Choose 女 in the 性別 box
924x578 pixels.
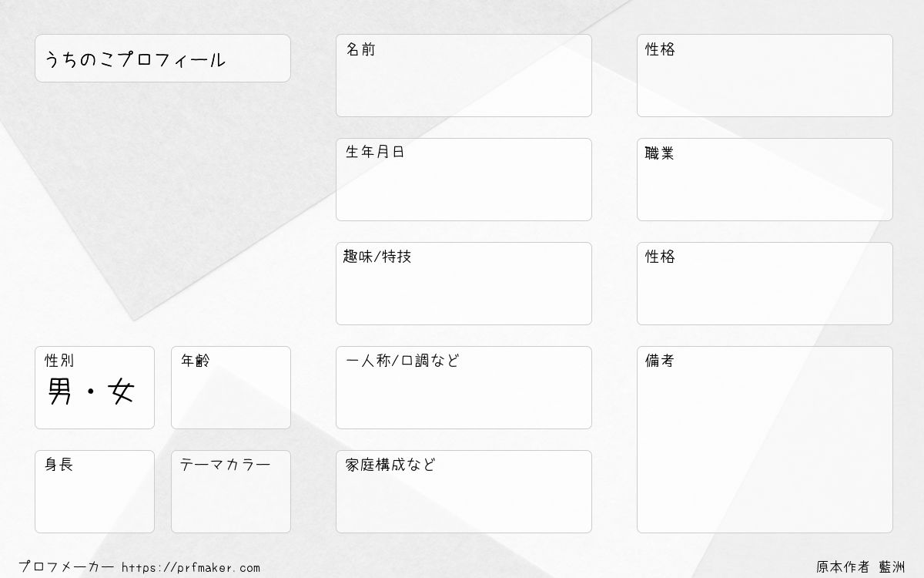pyautogui.click(x=122, y=393)
